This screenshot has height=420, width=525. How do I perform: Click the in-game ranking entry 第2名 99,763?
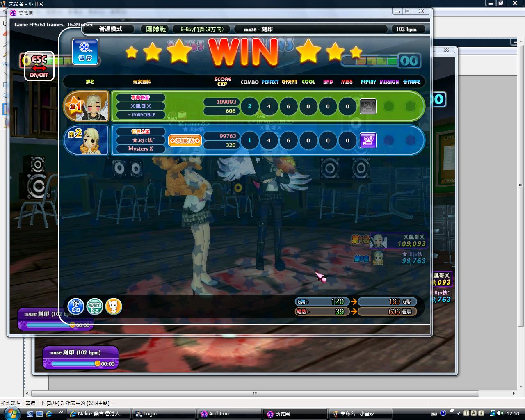(390, 258)
